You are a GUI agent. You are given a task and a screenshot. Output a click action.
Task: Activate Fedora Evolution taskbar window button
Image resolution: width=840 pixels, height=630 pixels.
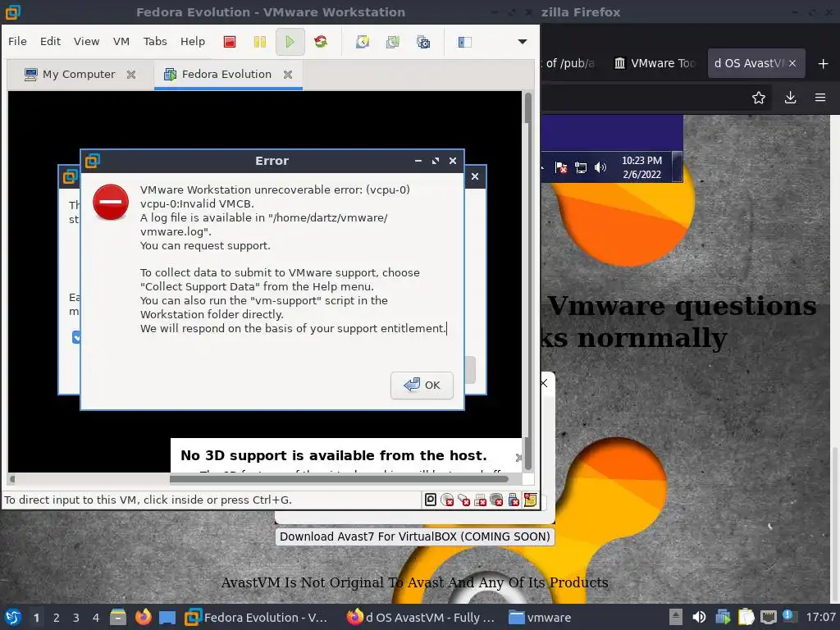click(256, 618)
